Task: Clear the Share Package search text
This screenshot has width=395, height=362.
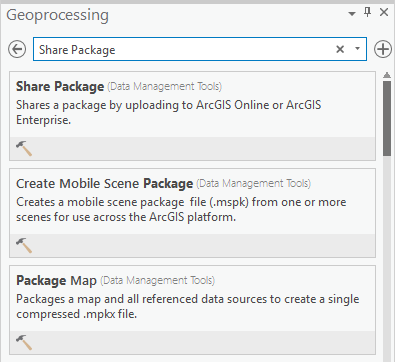Action: click(x=340, y=49)
